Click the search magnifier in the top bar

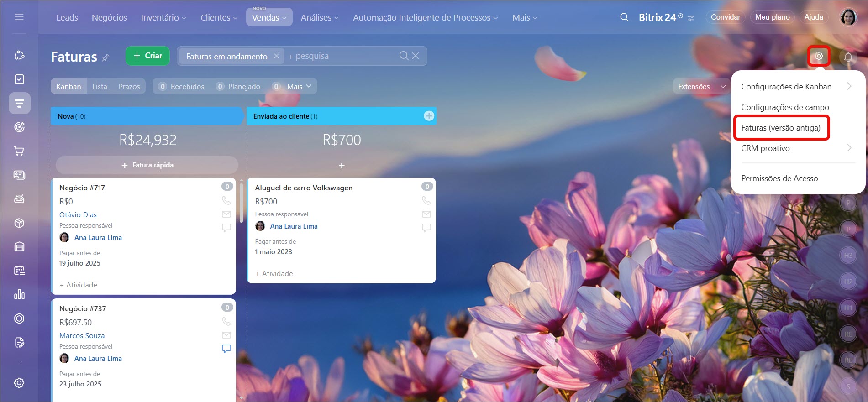624,17
